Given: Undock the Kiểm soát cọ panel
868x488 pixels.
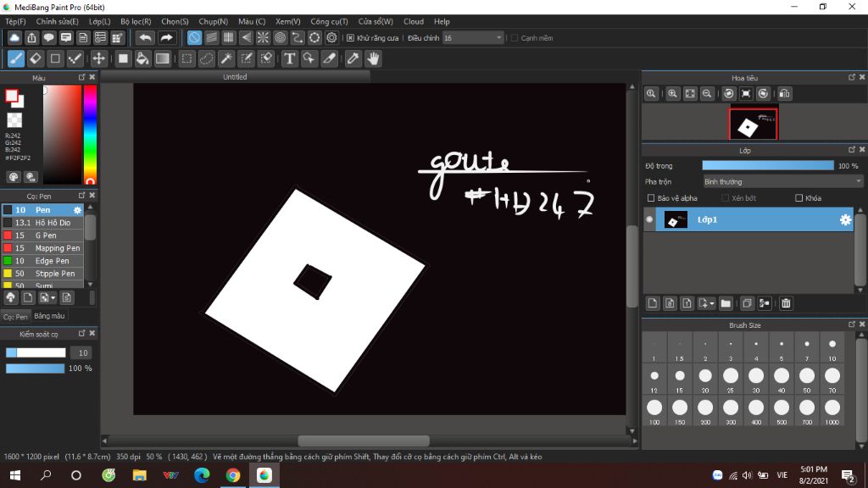Looking at the screenshot, I should tap(82, 334).
